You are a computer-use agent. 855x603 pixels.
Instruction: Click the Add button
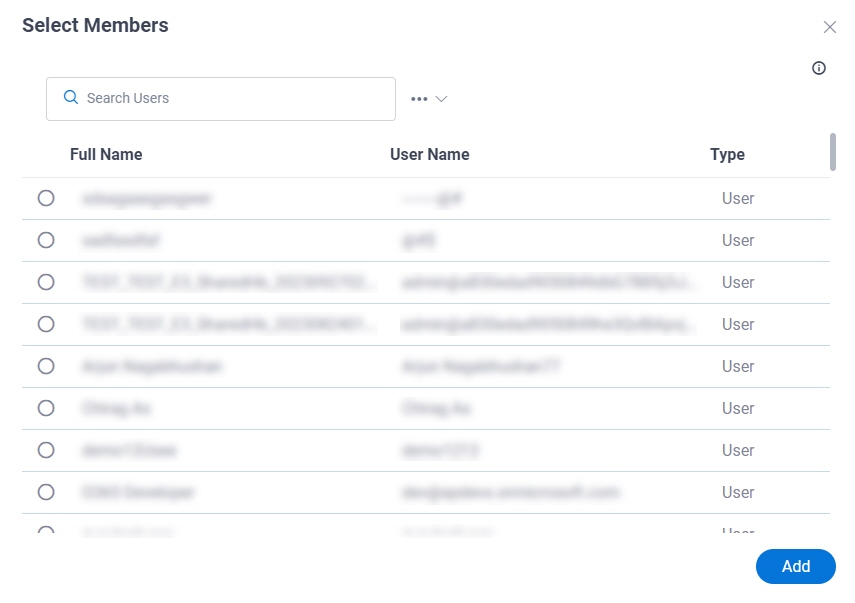[x=796, y=566]
